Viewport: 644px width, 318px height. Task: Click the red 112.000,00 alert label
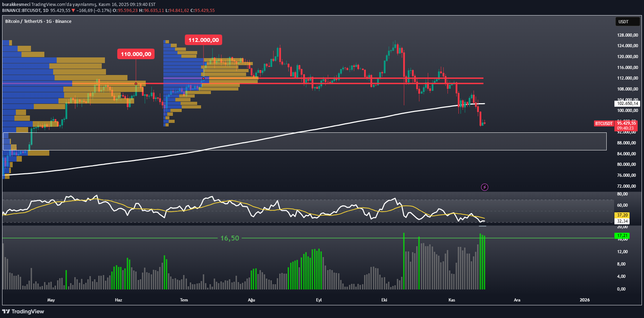point(204,40)
